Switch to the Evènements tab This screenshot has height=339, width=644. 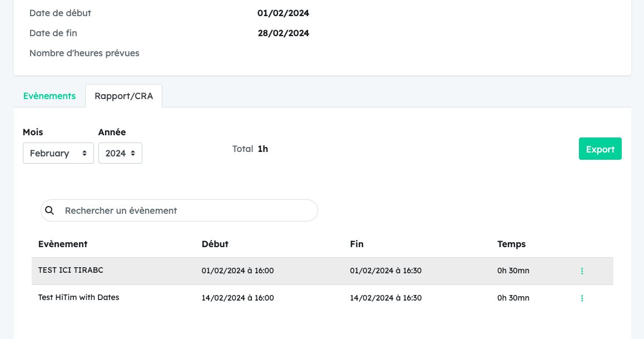pyautogui.click(x=49, y=96)
